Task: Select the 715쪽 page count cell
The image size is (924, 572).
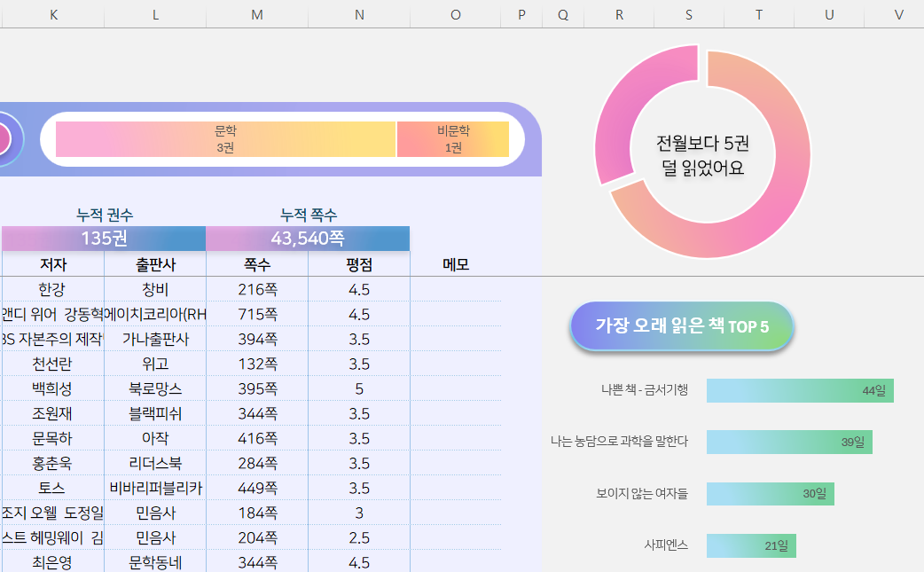Action: pyautogui.click(x=257, y=314)
